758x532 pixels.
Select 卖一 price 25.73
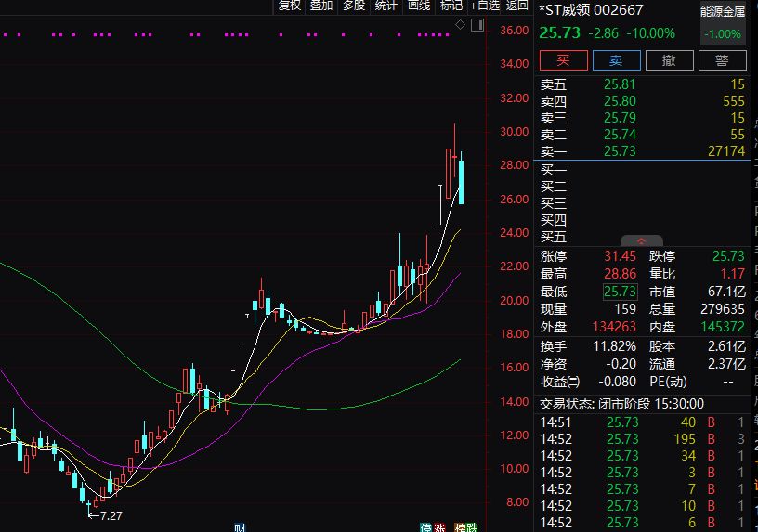620,151
